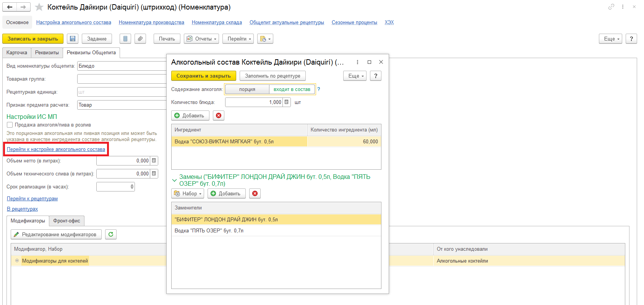Switch alcohol content to порция
Viewport: 644px width, 305px height.
[247, 89]
